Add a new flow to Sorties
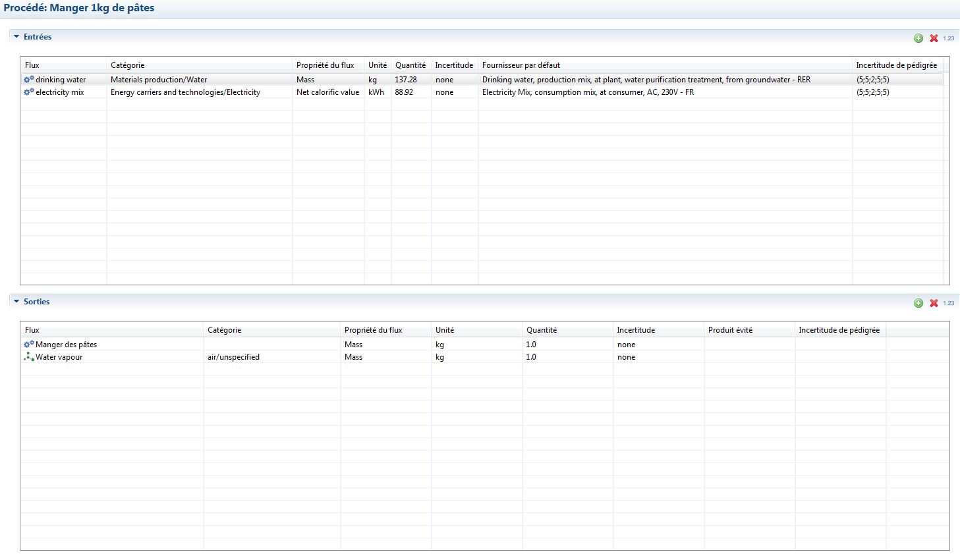 [918, 303]
